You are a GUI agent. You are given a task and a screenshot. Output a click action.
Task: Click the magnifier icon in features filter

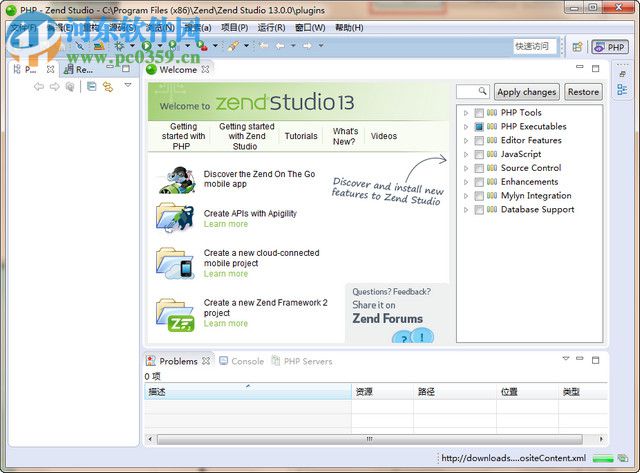click(482, 91)
